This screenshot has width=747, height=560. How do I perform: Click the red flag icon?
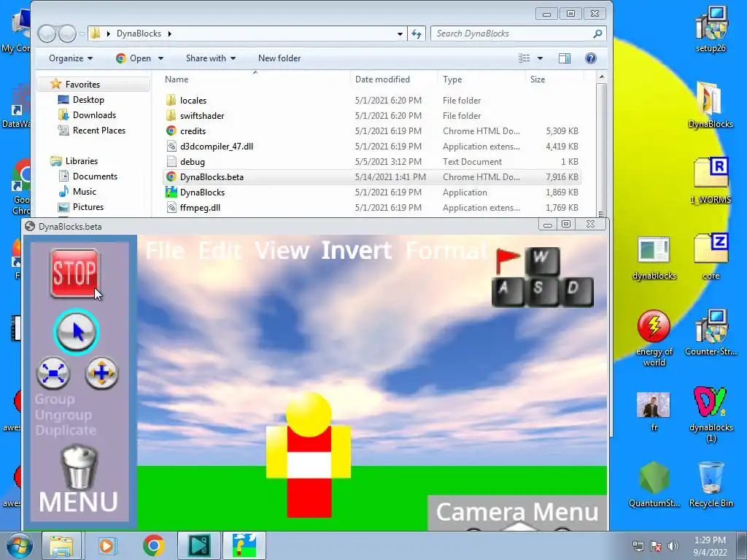(x=507, y=260)
